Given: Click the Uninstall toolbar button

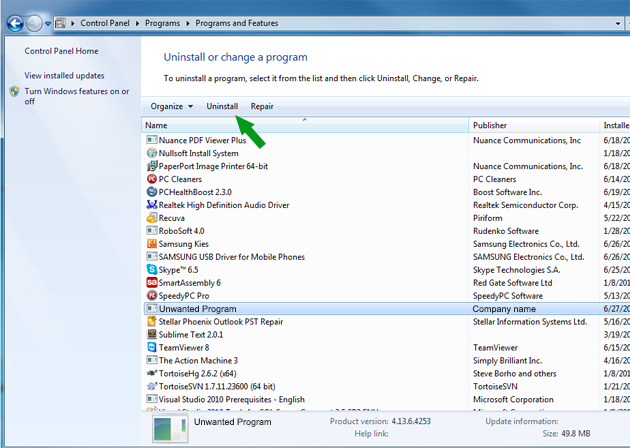Looking at the screenshot, I should 222,106.
